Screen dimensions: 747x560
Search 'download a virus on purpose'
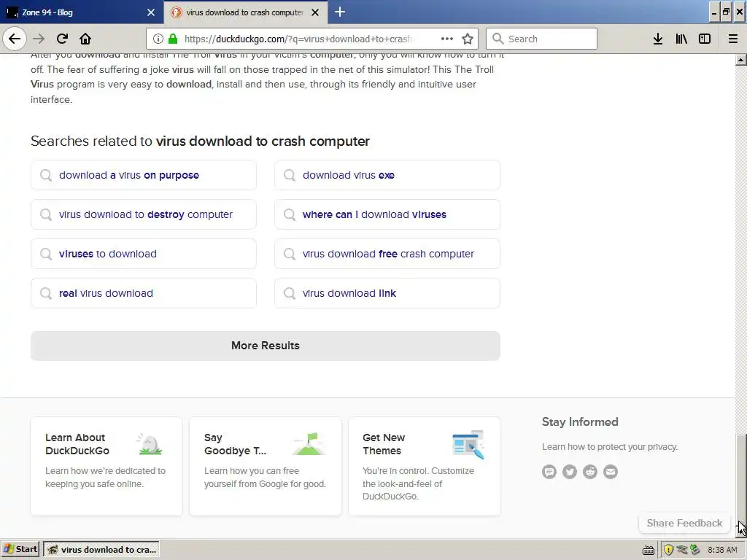point(144,175)
